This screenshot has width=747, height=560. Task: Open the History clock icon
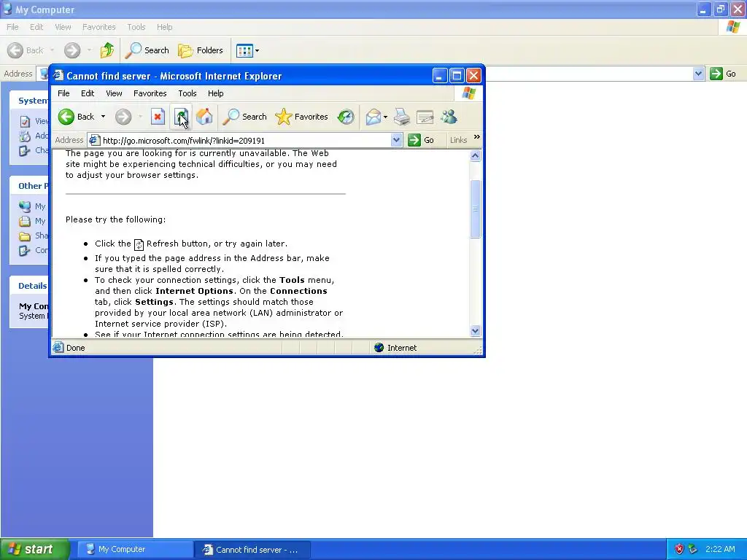[346, 117]
